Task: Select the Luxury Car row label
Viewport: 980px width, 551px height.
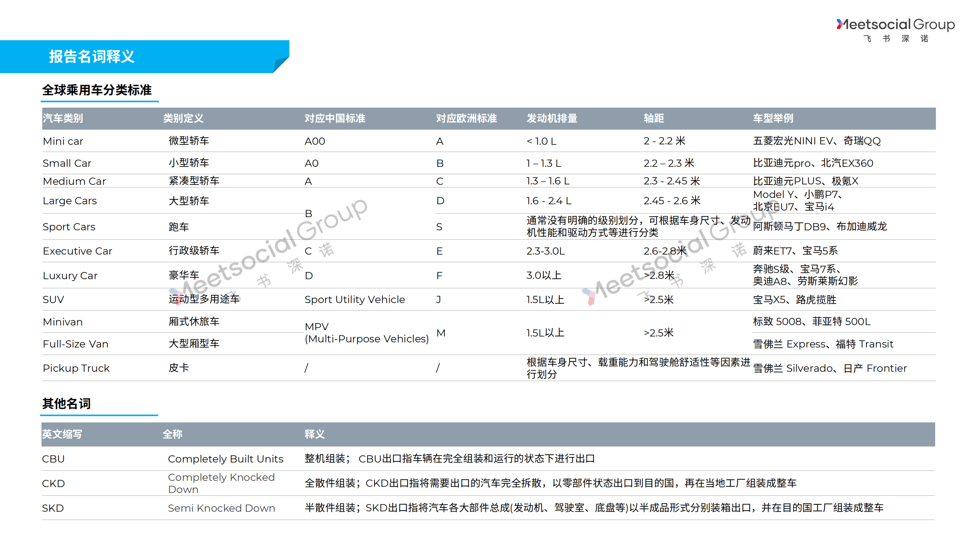Action: click(x=70, y=275)
